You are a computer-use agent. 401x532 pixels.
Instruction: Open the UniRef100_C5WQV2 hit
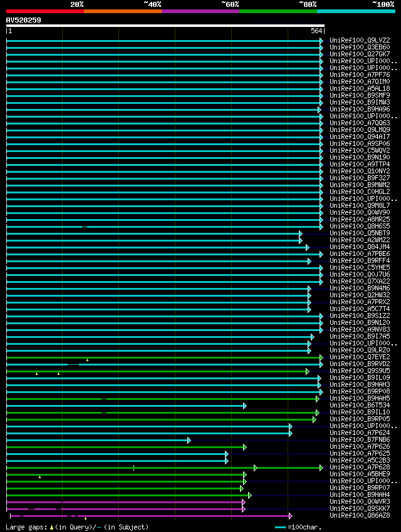click(360, 150)
